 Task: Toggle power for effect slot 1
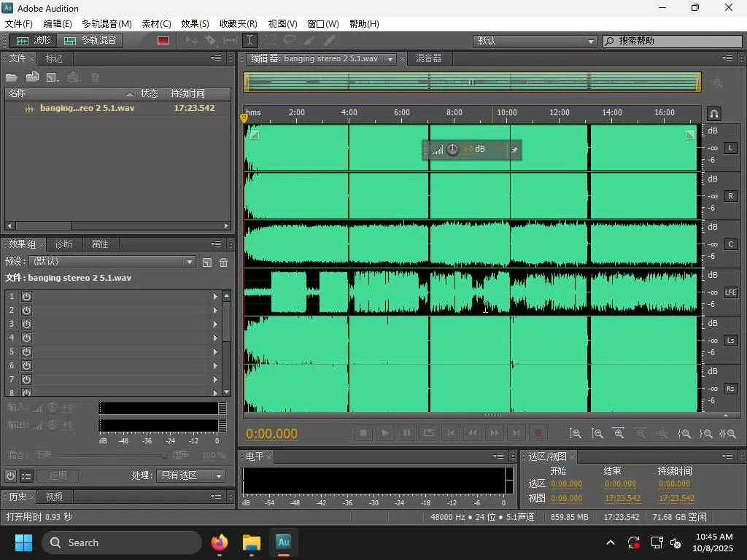[26, 296]
